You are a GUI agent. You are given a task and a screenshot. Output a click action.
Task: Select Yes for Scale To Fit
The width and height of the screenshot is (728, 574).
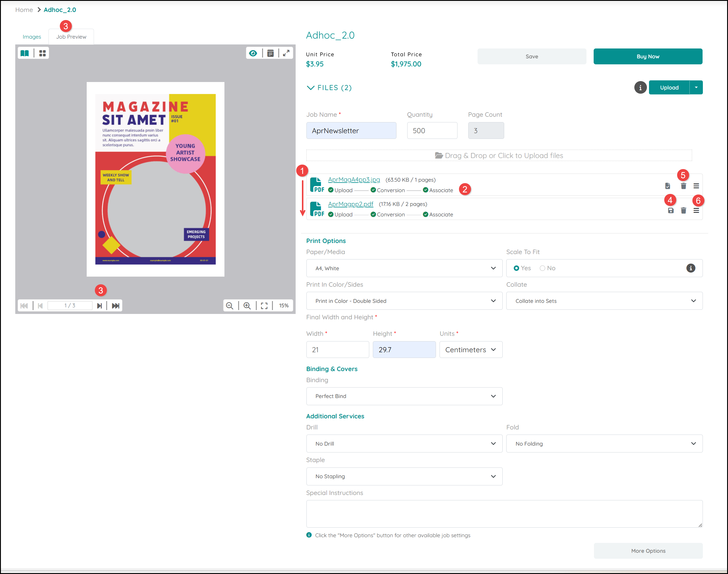tap(516, 268)
